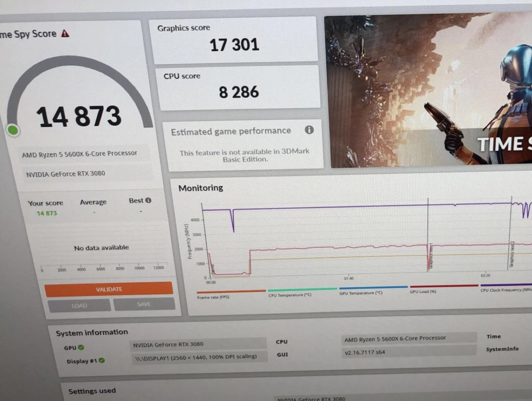Click the CPU value in System information
Viewport: 532px width, 401px height.
tap(409, 338)
